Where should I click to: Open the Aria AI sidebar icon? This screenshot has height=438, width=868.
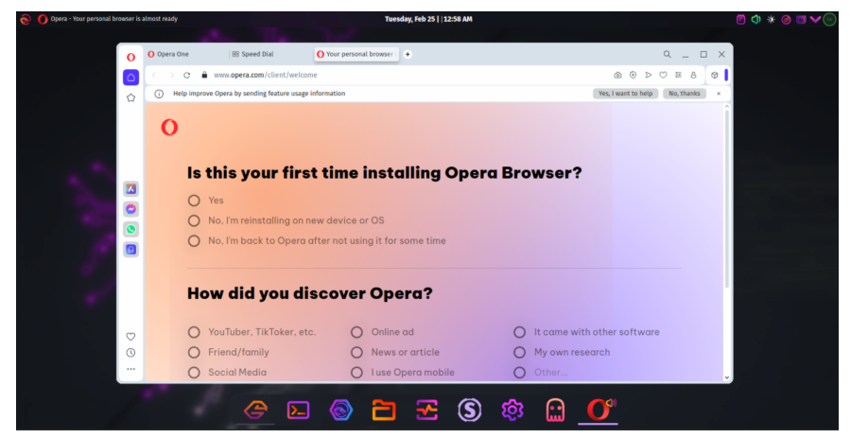pos(130,188)
